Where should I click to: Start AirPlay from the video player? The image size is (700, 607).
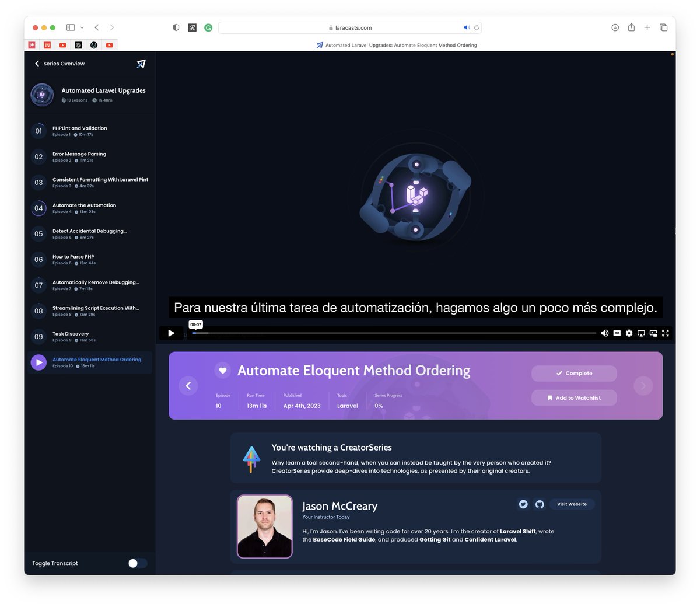coord(641,333)
